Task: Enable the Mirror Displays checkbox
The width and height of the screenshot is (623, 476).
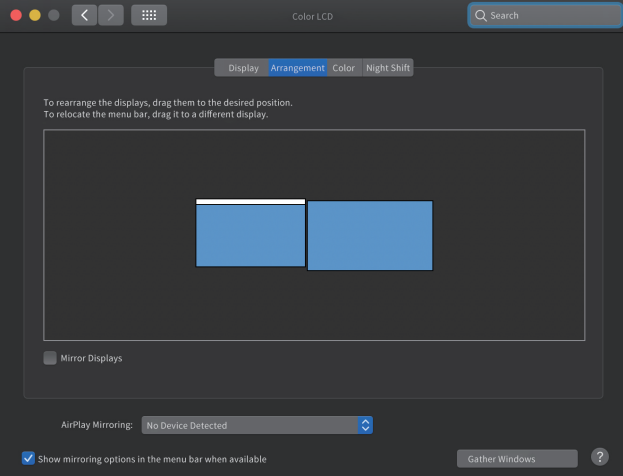Action: click(50, 358)
